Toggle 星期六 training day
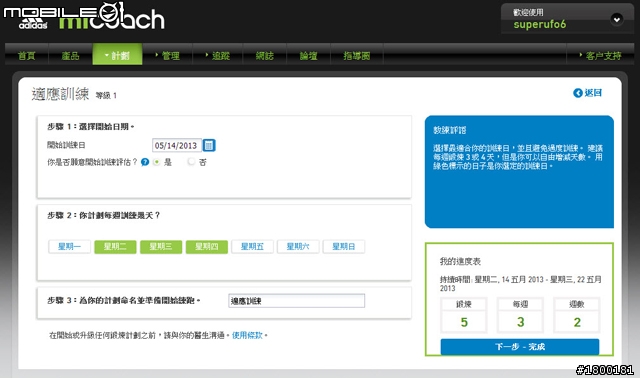This screenshot has height=378, width=640. (298, 247)
